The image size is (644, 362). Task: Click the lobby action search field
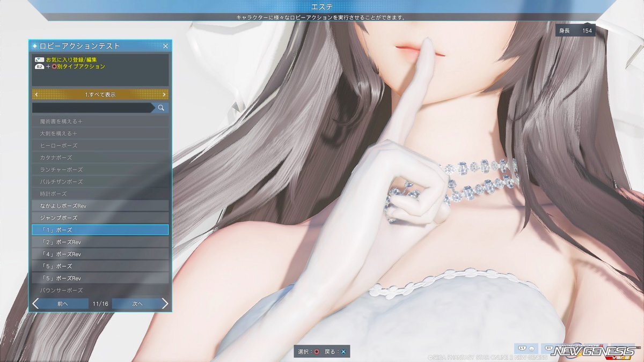pyautogui.click(x=93, y=108)
